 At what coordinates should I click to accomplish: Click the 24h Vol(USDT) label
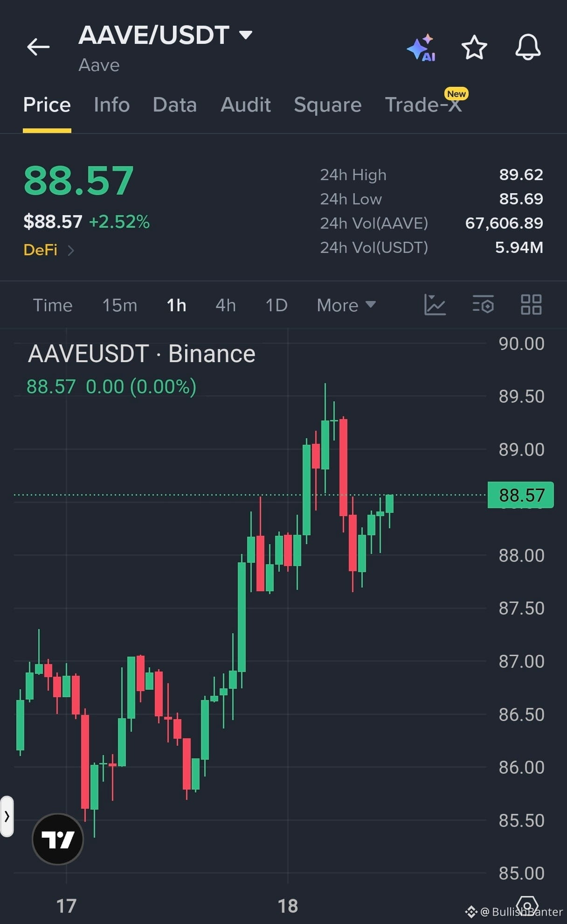pos(374,247)
